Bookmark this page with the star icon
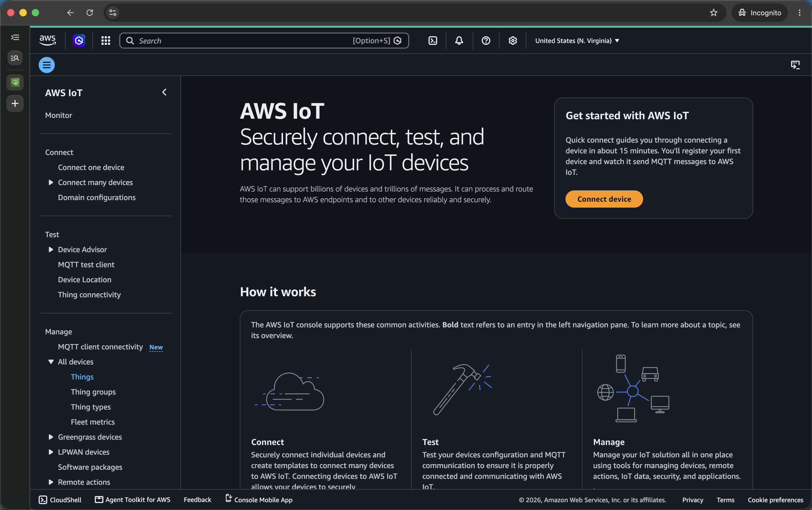 pyautogui.click(x=713, y=13)
